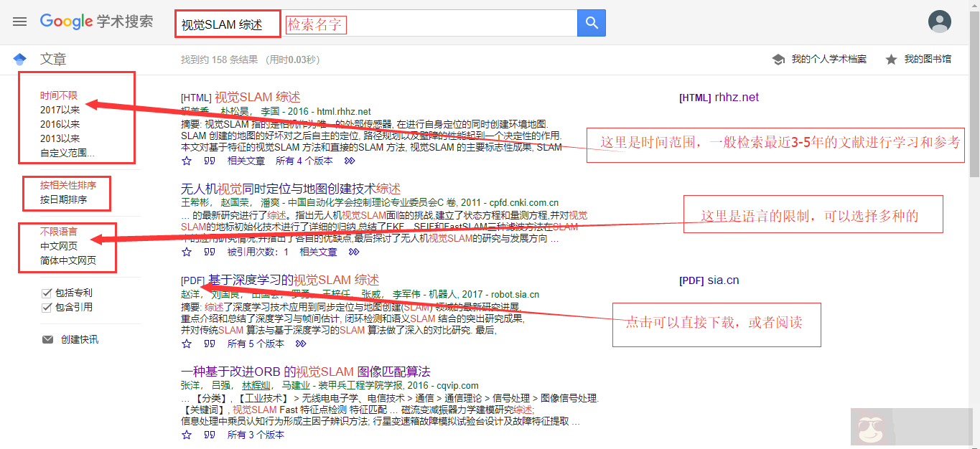Click the Google 学术搜索 logo

(x=96, y=22)
